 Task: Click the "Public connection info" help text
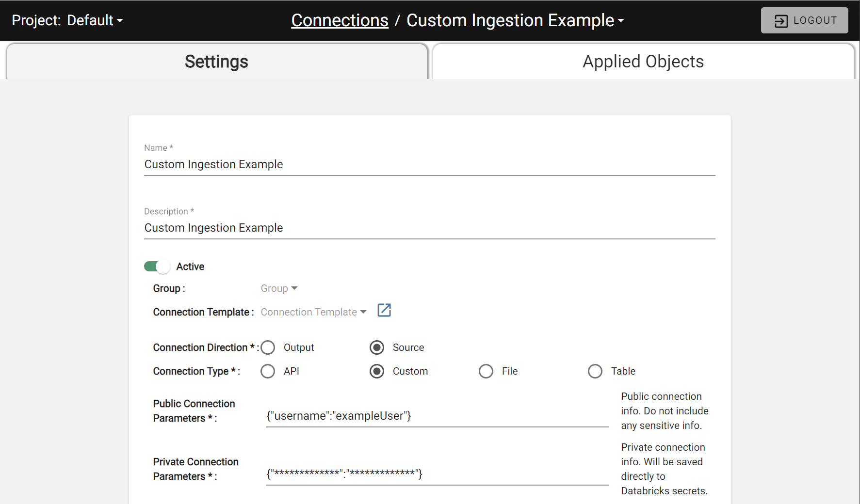[x=665, y=411]
